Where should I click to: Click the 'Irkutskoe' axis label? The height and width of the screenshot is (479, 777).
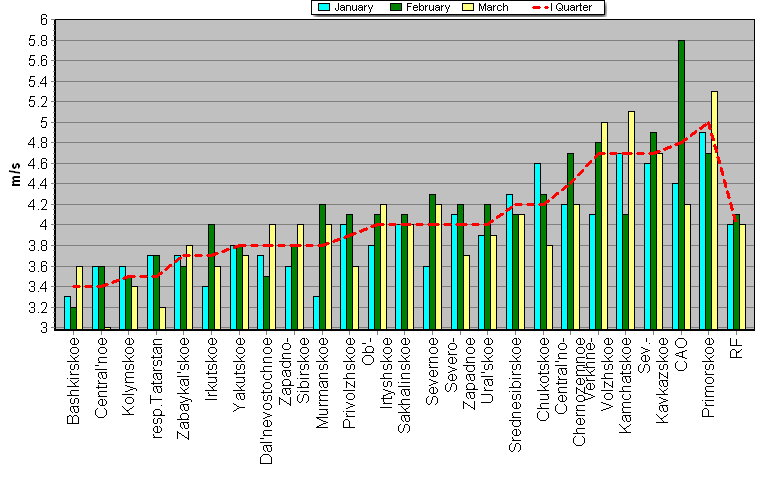(x=211, y=369)
